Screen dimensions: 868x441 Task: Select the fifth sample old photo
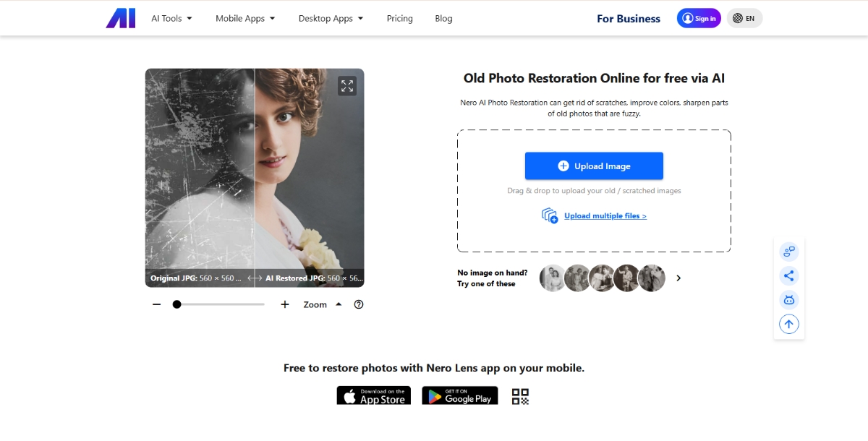pos(652,278)
